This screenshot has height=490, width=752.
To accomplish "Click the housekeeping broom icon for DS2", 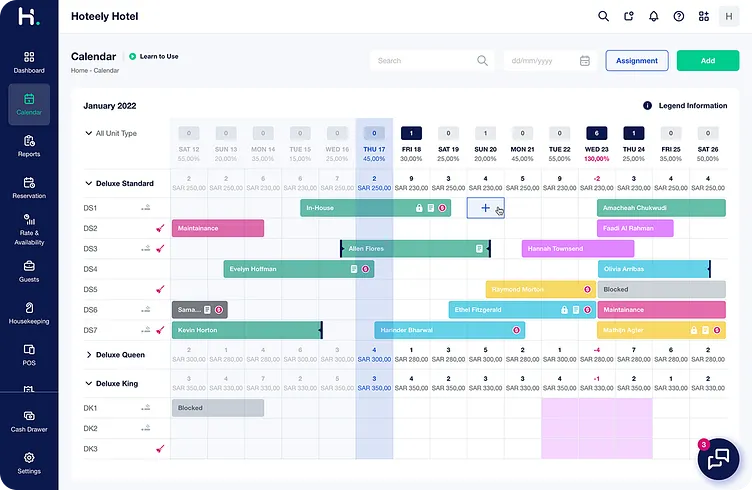I will tap(160, 228).
